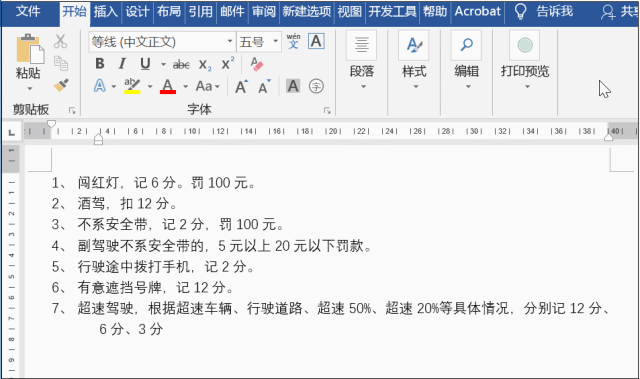Click list item 6 text 有意遮挡号牌

point(120,288)
